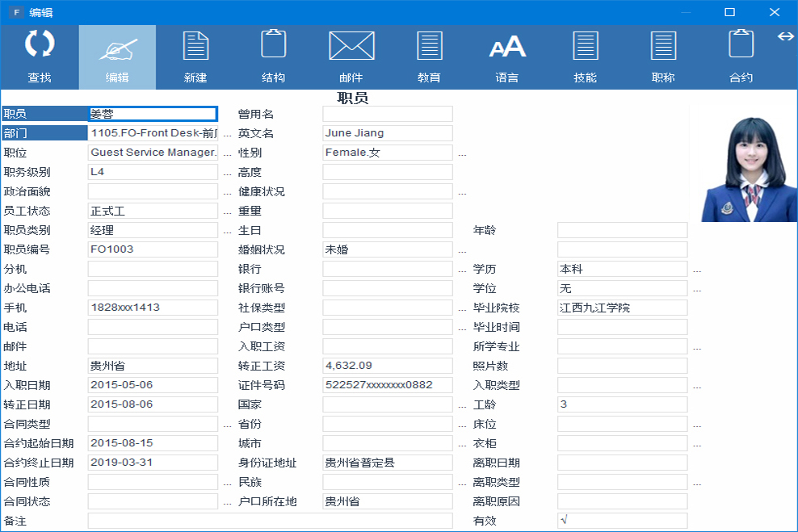Click the 邮件 (Mail) envelope icon

point(351,45)
